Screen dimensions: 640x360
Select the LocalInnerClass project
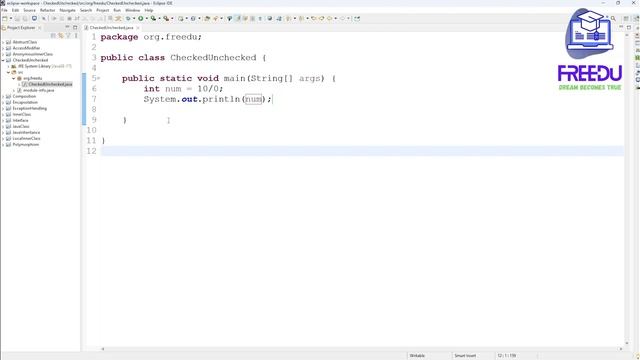[x=26, y=138]
